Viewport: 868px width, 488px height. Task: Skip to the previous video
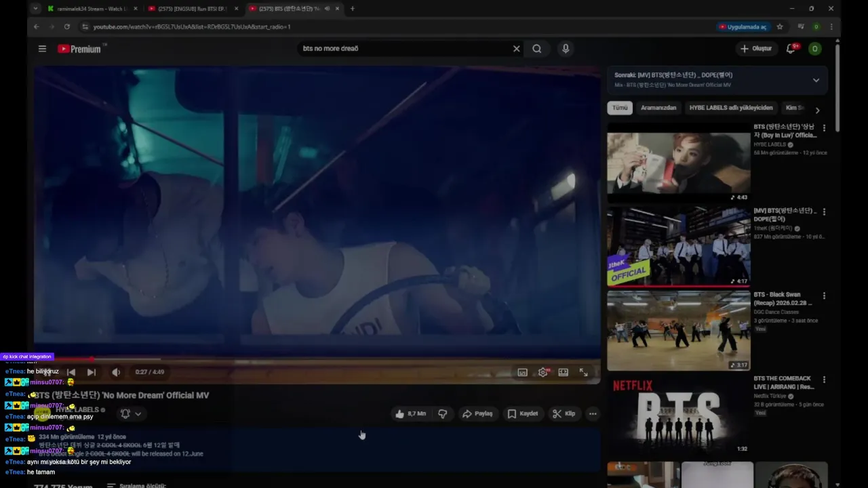[71, 372]
